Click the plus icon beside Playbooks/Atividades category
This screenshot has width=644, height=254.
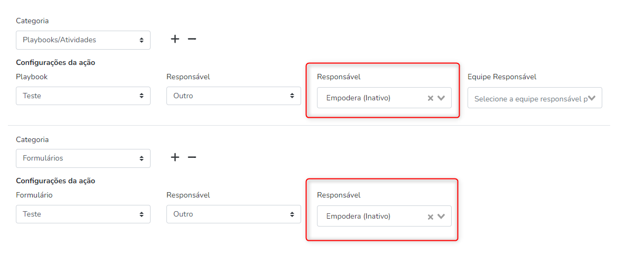point(175,39)
